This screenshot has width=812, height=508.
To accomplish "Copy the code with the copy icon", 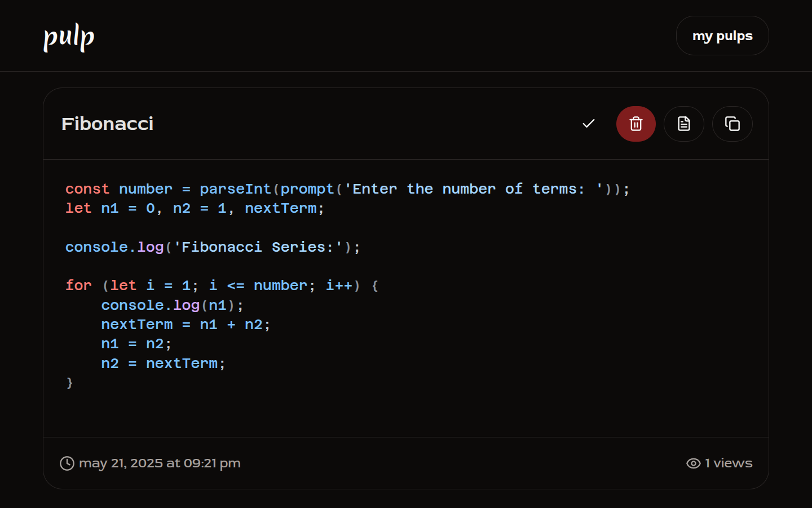I will coord(732,124).
